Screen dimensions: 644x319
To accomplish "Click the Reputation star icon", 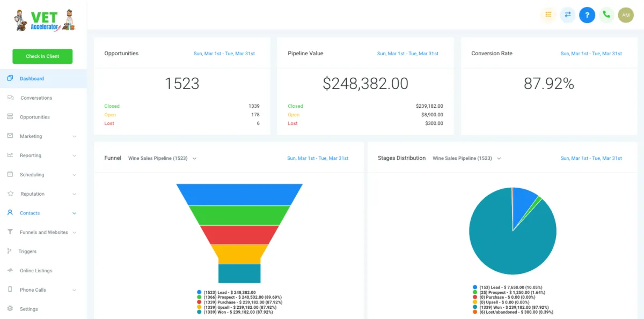I will (x=10, y=194).
